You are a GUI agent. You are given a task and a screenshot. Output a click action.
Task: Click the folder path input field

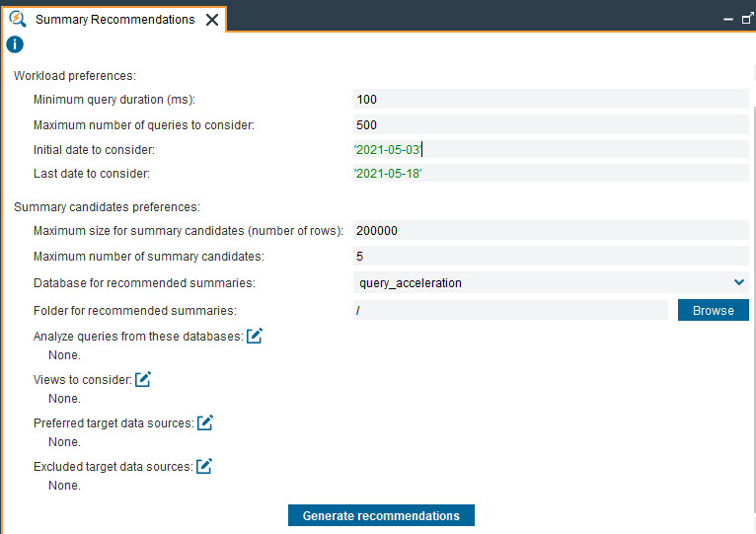click(x=510, y=310)
